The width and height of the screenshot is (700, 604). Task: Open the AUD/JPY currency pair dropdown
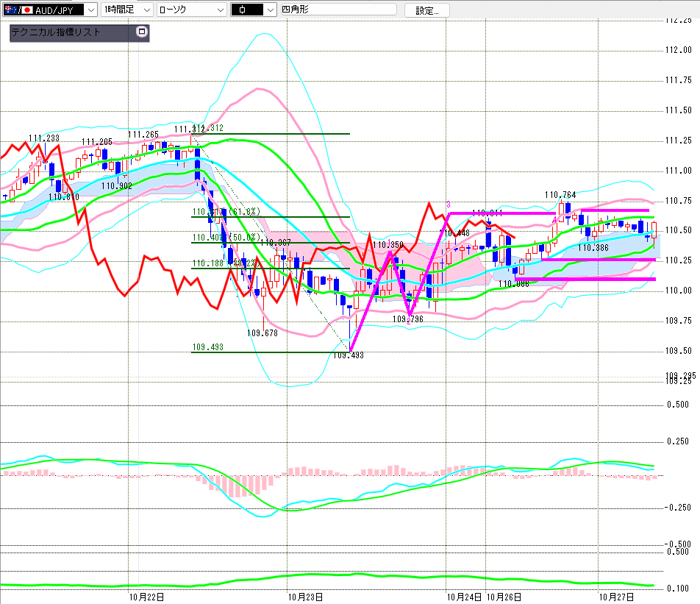pyautogui.click(x=49, y=10)
